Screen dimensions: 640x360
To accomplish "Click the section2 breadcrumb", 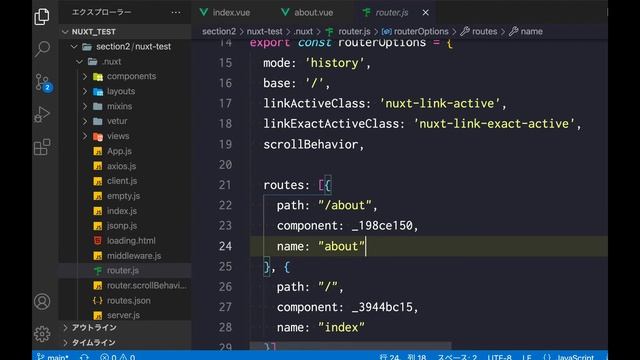I will click(x=219, y=31).
